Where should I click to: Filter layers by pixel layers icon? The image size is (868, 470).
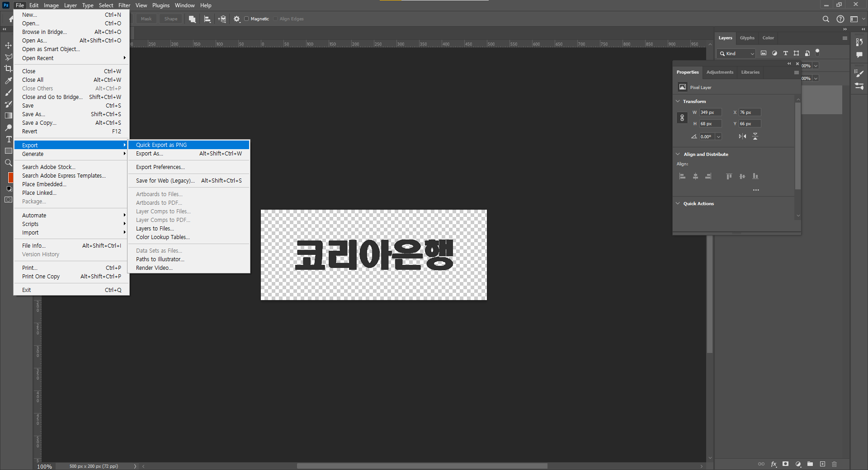coord(764,53)
